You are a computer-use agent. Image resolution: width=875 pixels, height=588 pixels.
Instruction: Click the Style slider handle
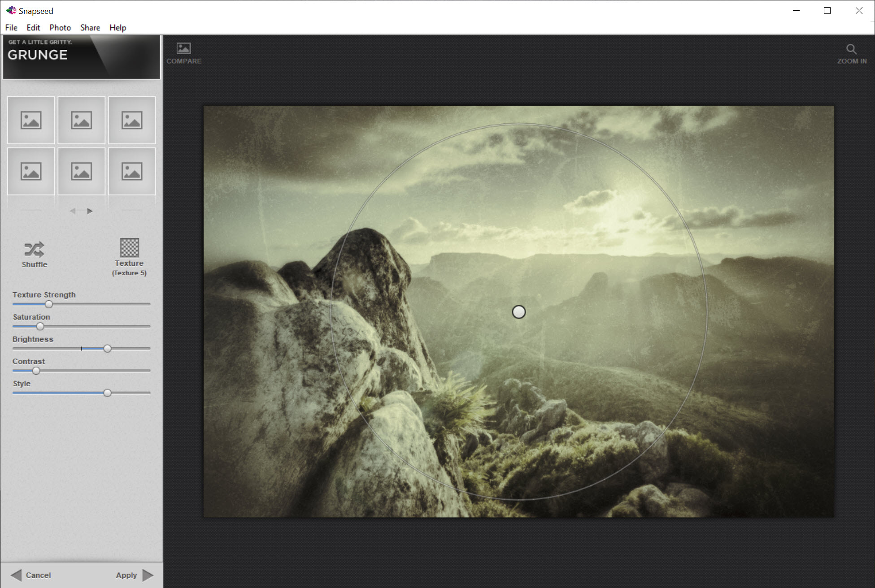tap(107, 393)
